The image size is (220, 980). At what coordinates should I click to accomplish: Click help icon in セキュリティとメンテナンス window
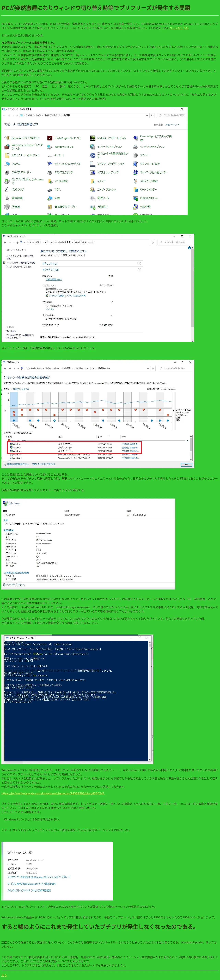(x=189, y=248)
